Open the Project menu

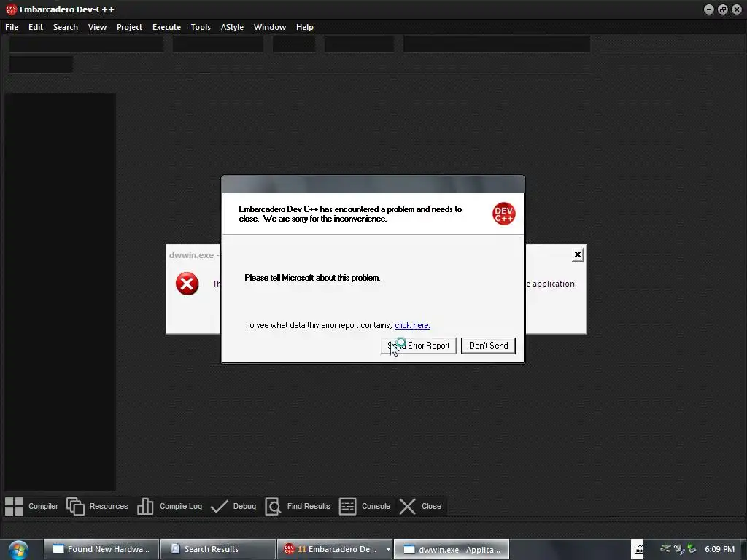(130, 27)
